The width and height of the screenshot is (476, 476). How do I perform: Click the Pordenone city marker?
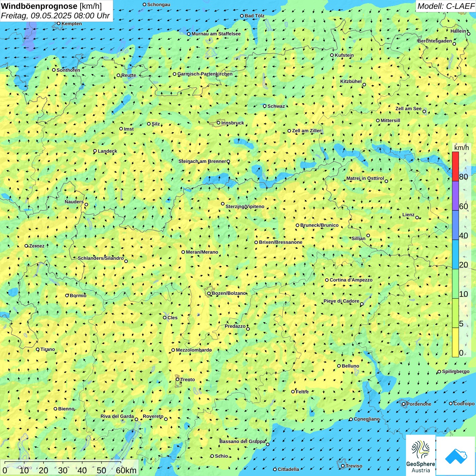pyautogui.click(x=404, y=404)
